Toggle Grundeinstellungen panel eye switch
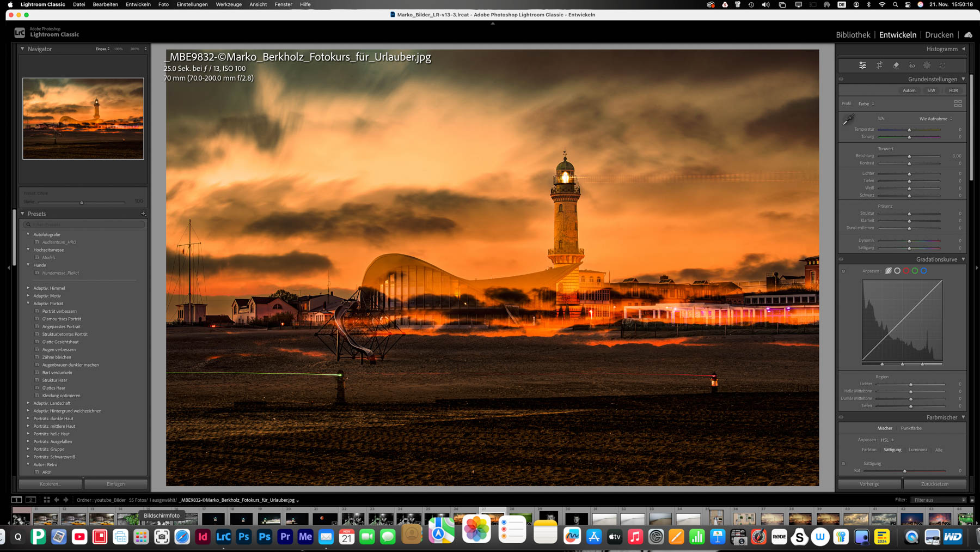The height and width of the screenshot is (552, 980). click(x=841, y=79)
